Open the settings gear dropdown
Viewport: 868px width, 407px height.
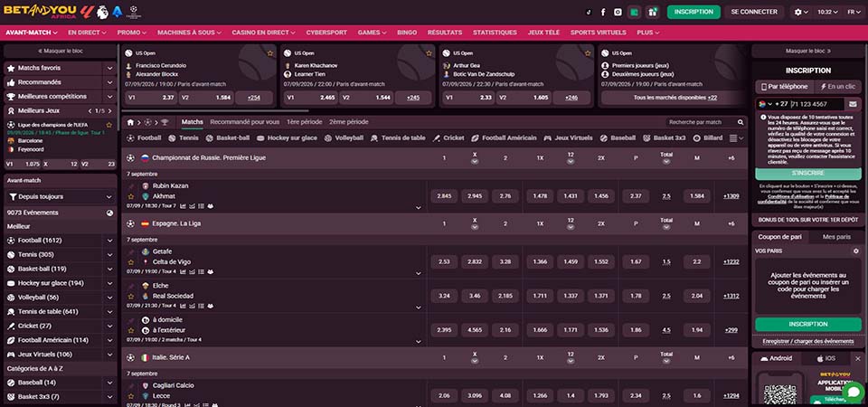[x=800, y=12]
